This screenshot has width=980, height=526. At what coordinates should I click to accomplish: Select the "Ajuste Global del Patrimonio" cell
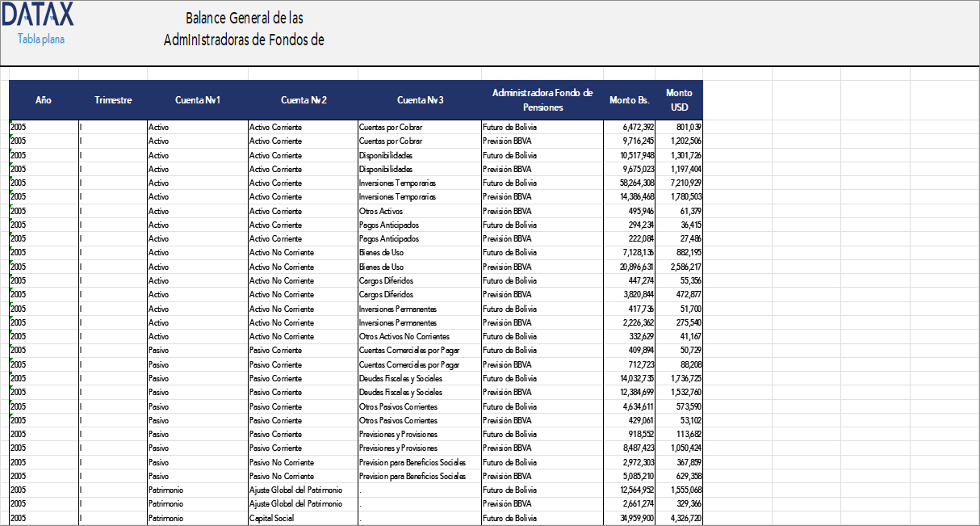coord(298,490)
